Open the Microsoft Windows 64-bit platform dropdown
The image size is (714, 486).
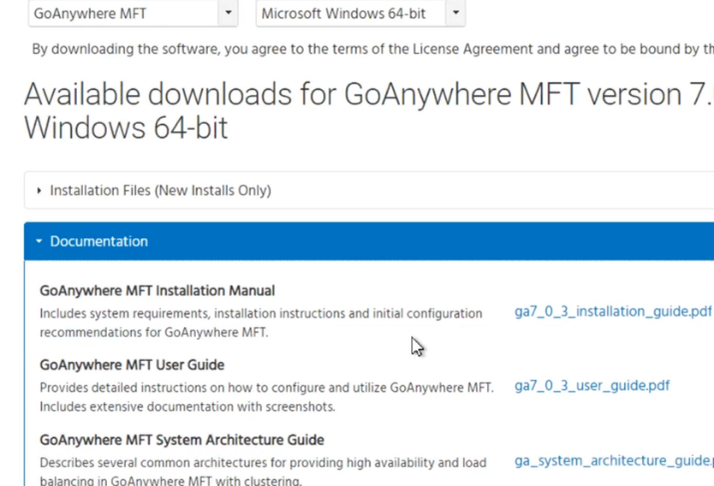[x=360, y=14]
